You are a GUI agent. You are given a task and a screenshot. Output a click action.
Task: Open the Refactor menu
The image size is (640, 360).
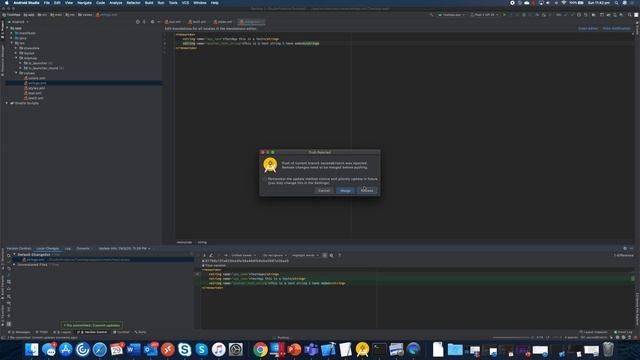coord(133,3)
